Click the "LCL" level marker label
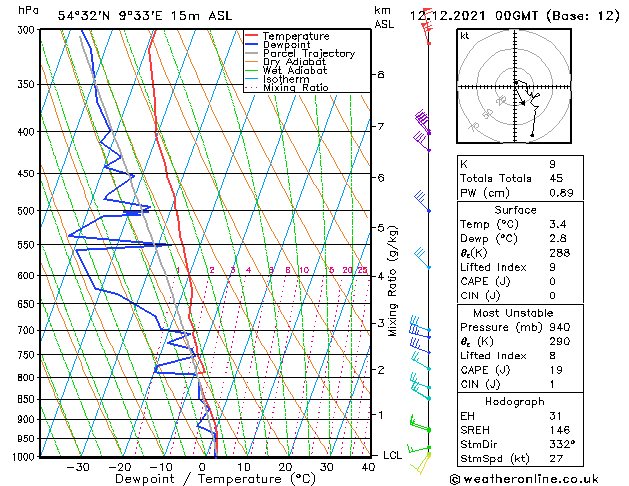The height and width of the screenshot is (486, 629). (x=392, y=455)
